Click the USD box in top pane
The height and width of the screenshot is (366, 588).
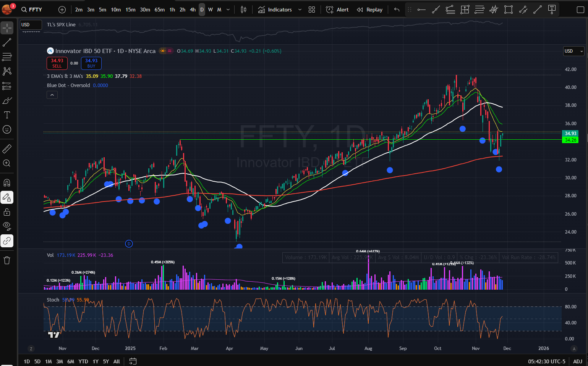pyautogui.click(x=31, y=24)
